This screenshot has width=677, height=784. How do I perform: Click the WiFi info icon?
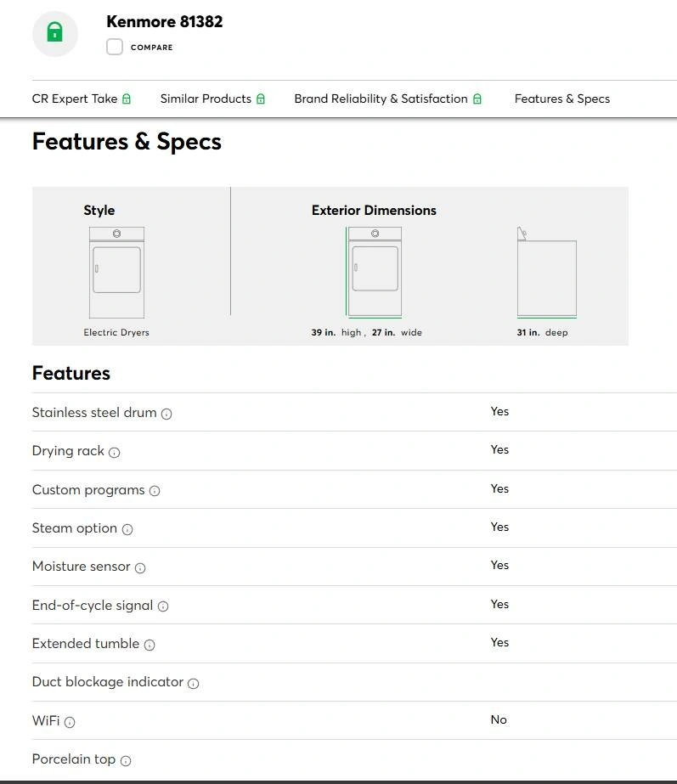70,722
